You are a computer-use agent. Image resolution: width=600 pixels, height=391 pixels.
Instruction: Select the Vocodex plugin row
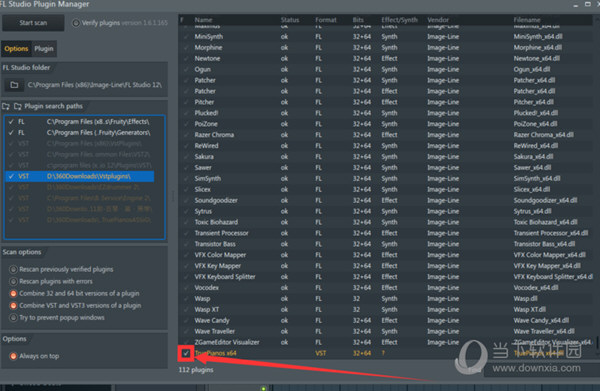pyautogui.click(x=386, y=287)
